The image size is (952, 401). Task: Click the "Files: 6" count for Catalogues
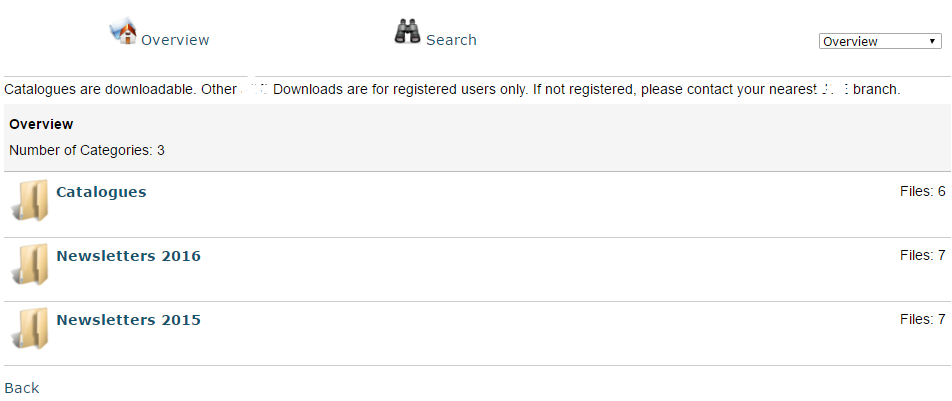(922, 190)
